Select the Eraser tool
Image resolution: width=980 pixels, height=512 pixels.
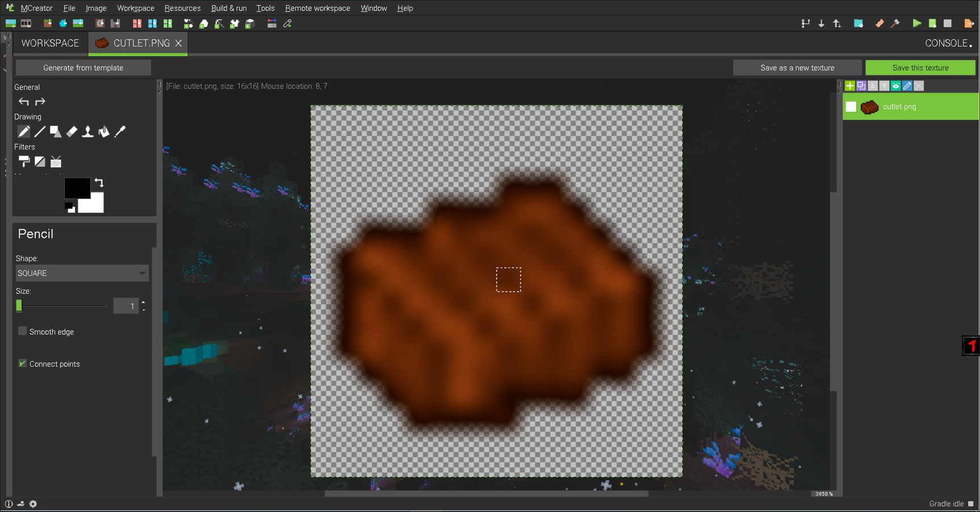pyautogui.click(x=71, y=131)
